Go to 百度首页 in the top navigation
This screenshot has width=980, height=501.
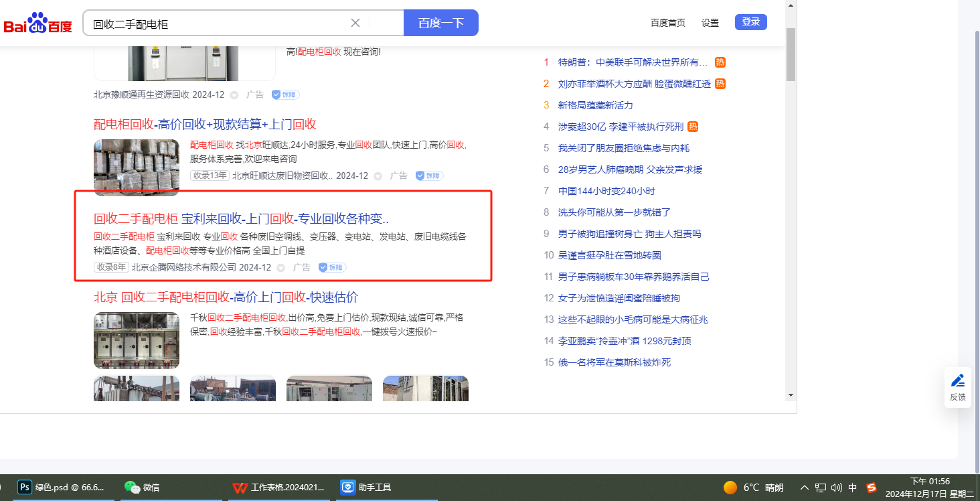[668, 23]
